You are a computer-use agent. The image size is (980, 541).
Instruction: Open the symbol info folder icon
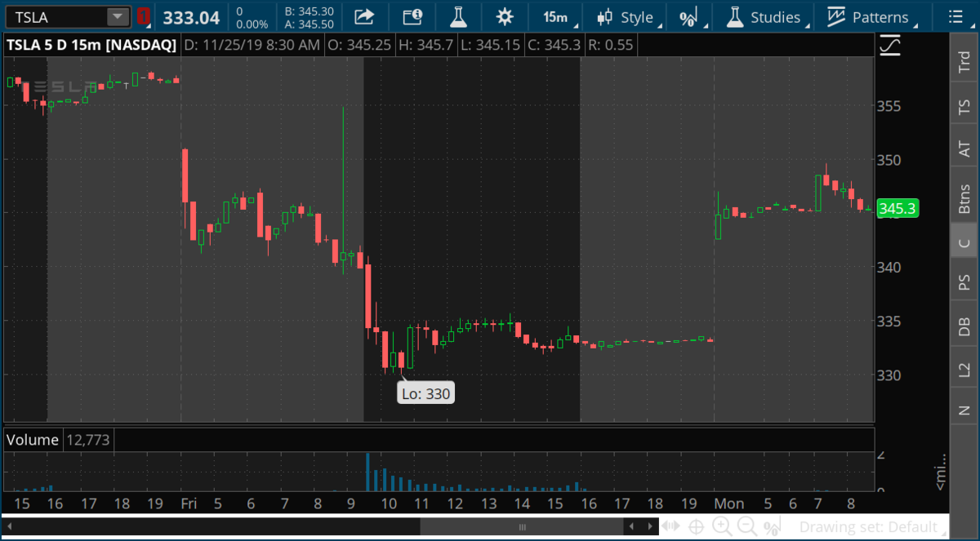coord(413,16)
